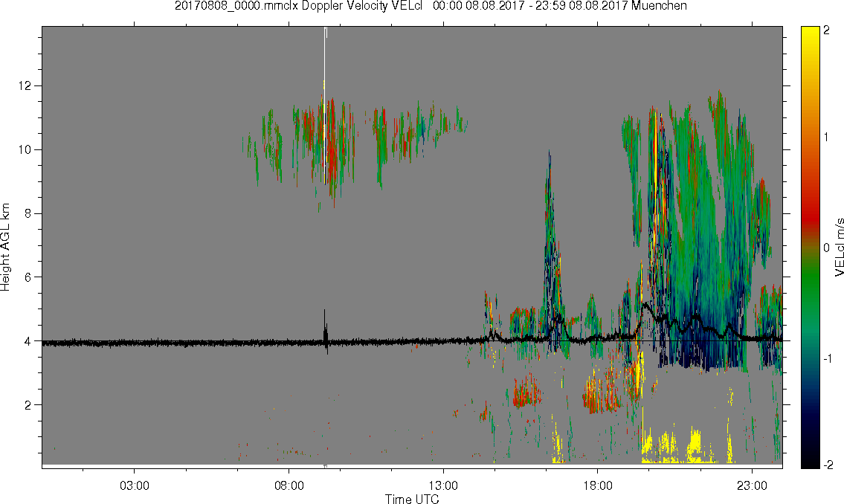Click the '12' height axis label
844x504 pixels.
[x=25, y=86]
